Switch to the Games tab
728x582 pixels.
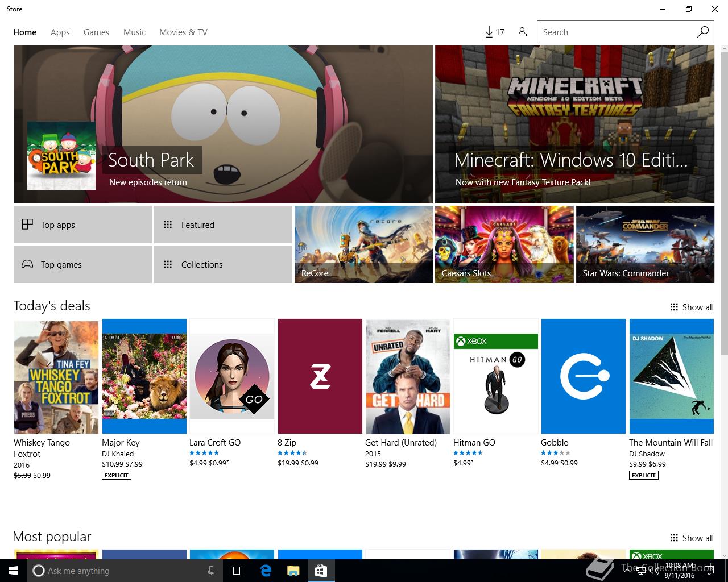pos(96,32)
